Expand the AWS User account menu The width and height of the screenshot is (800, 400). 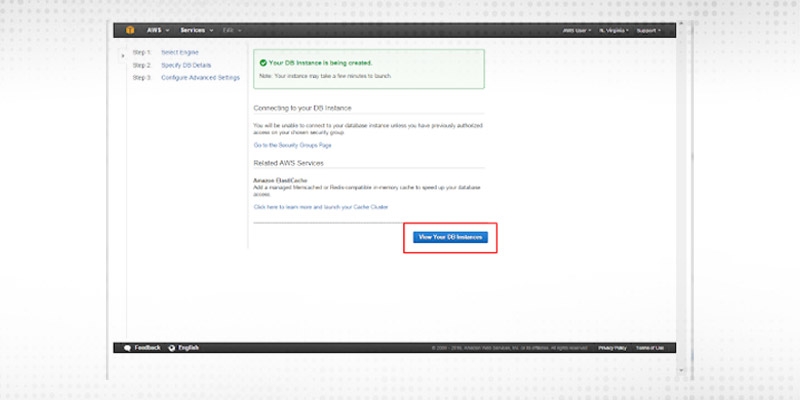(577, 31)
